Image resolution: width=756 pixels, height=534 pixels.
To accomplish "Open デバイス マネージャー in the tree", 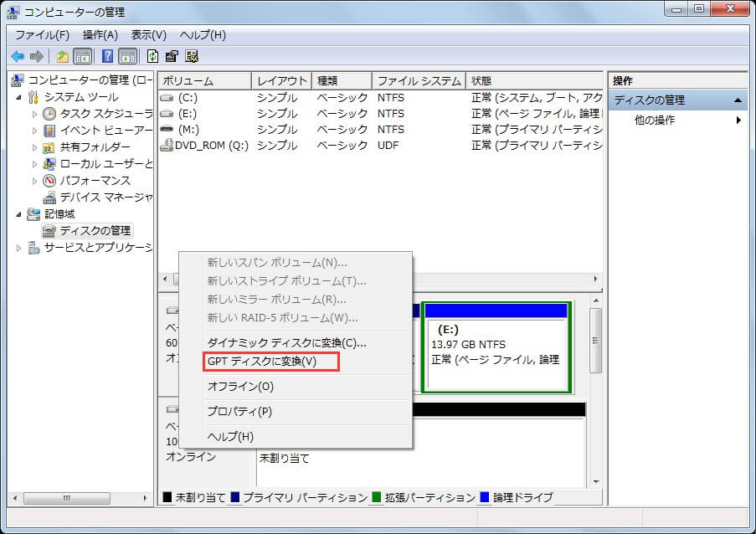I will 105,197.
